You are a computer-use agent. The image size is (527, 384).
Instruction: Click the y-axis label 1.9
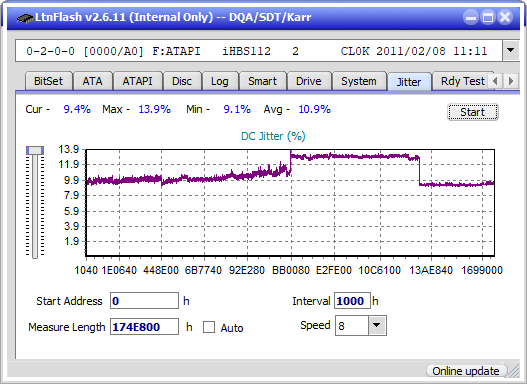click(x=71, y=241)
